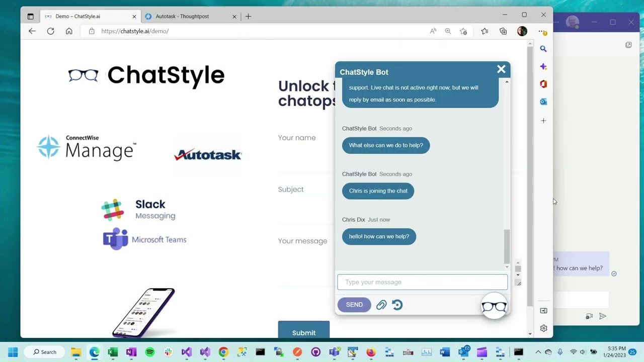This screenshot has width=644, height=362.
Task: Click the chat SEND button
Action: (354, 305)
